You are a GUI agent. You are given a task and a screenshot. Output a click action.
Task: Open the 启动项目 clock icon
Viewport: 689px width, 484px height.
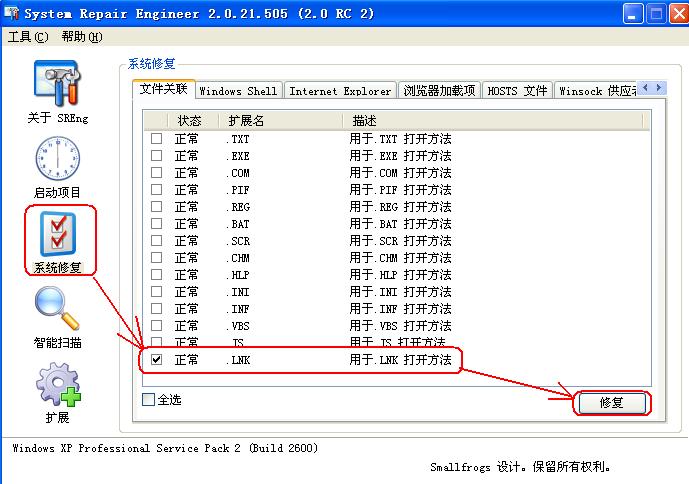click(58, 158)
